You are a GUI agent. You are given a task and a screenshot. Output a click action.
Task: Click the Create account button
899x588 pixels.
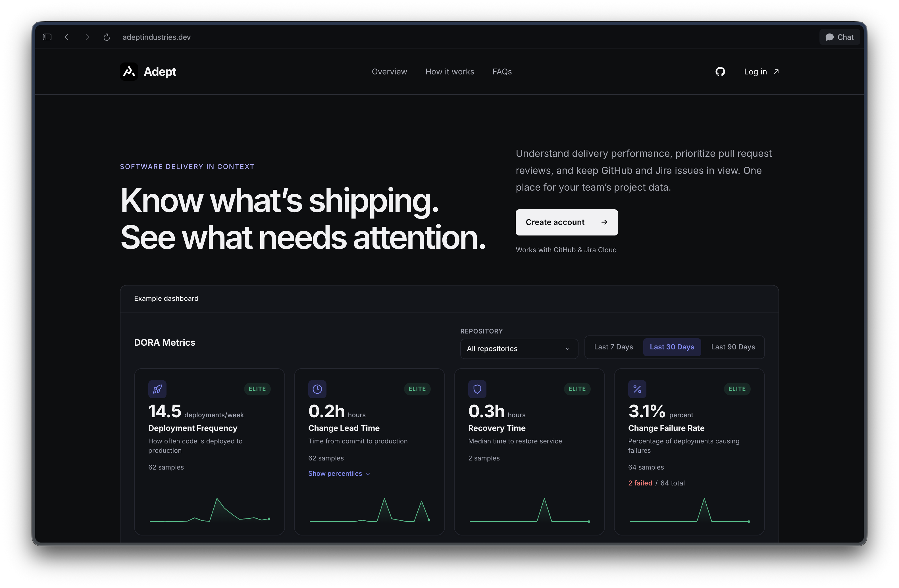[x=567, y=222]
